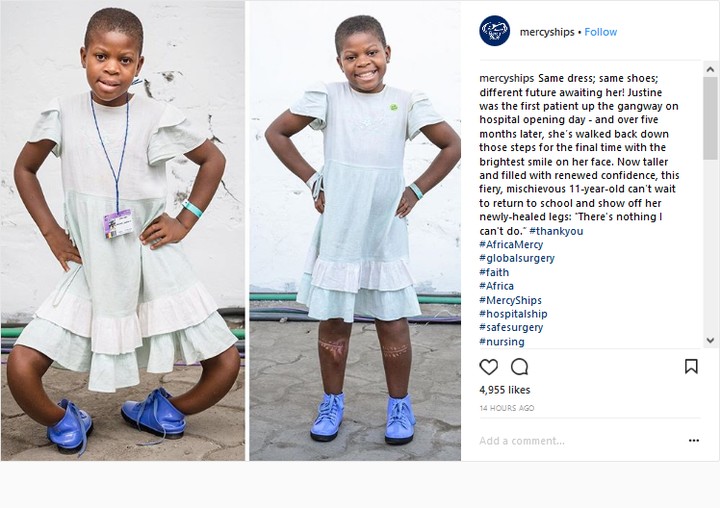Open the before-and-after photo
The height and width of the screenshot is (508, 720).
231,231
